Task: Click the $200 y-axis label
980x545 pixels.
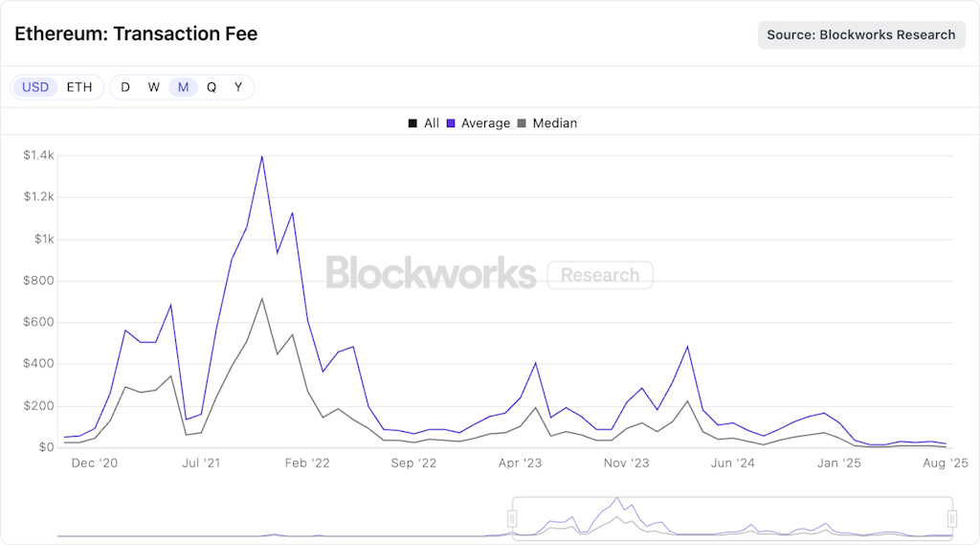Action: pyautogui.click(x=38, y=406)
